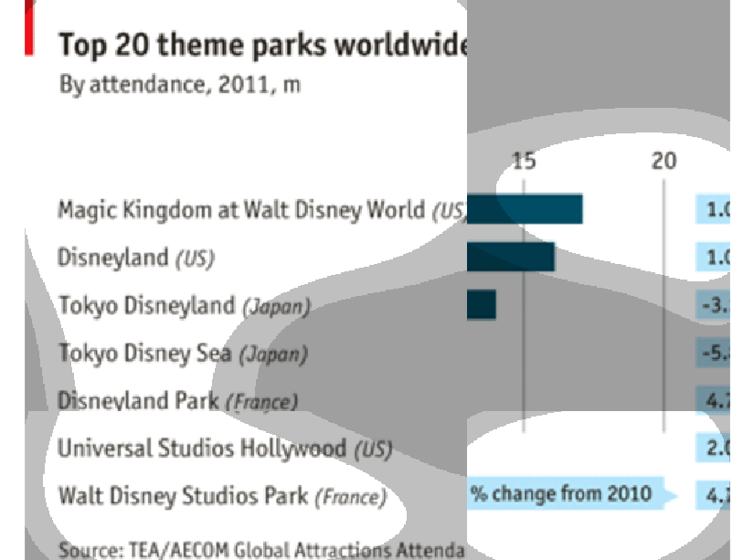Click 'Universal Studios Hollywood (US)' label
Viewport: 754px width, 560px height.
(x=225, y=449)
